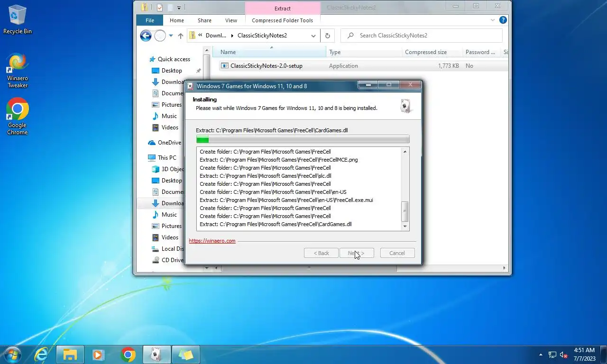Open the winaero.com link in installer
607x364 pixels.
tap(212, 241)
